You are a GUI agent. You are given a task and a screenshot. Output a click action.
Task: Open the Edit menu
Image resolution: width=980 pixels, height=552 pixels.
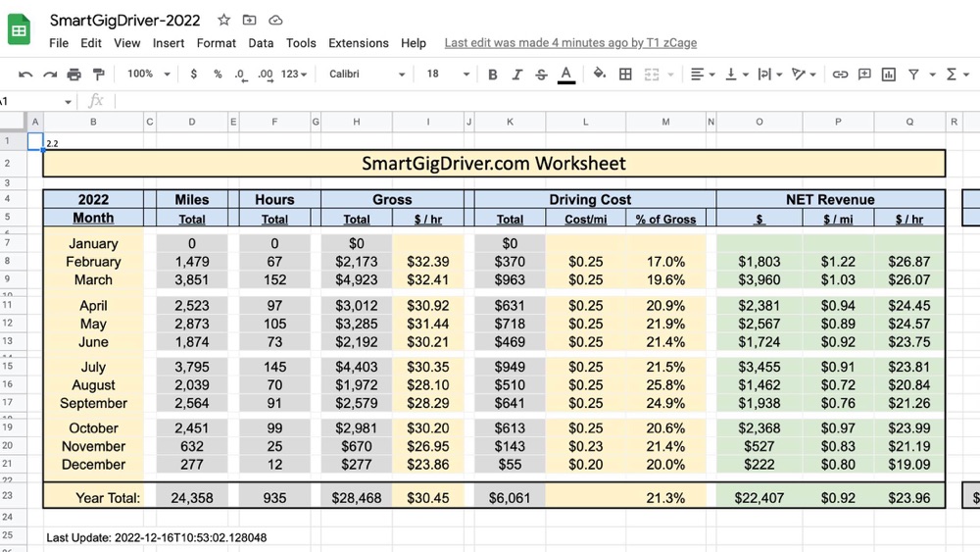[90, 43]
